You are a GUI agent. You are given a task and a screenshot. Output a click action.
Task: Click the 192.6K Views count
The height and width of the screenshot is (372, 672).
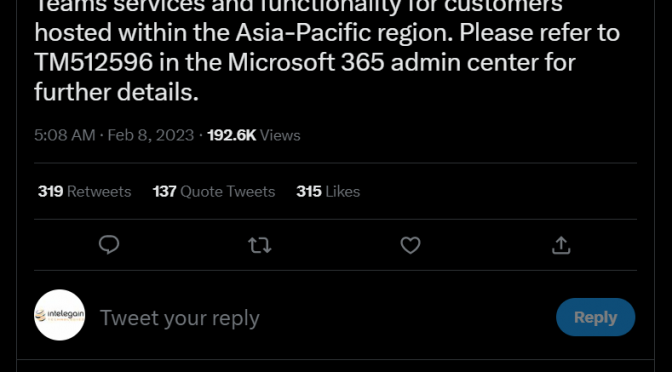254,135
